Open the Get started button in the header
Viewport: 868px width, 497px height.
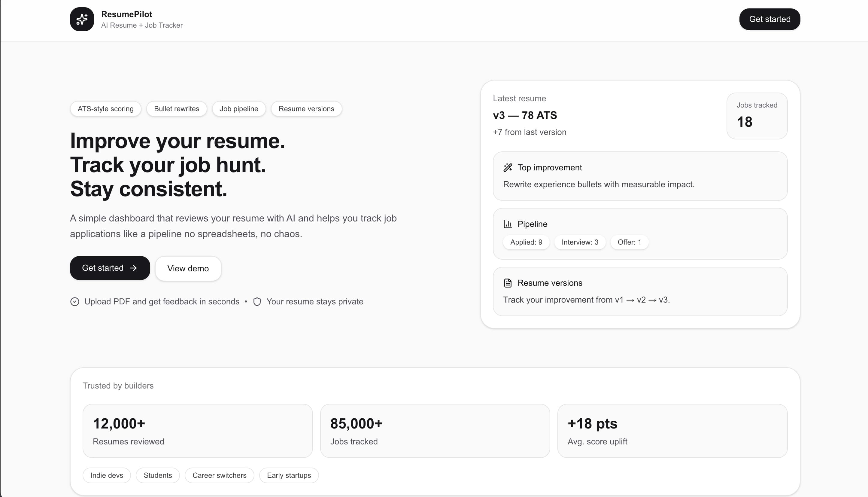point(769,19)
